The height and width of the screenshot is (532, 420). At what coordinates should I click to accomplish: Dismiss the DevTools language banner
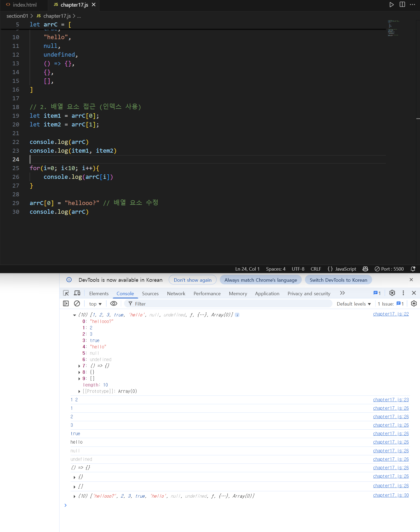[x=411, y=280]
